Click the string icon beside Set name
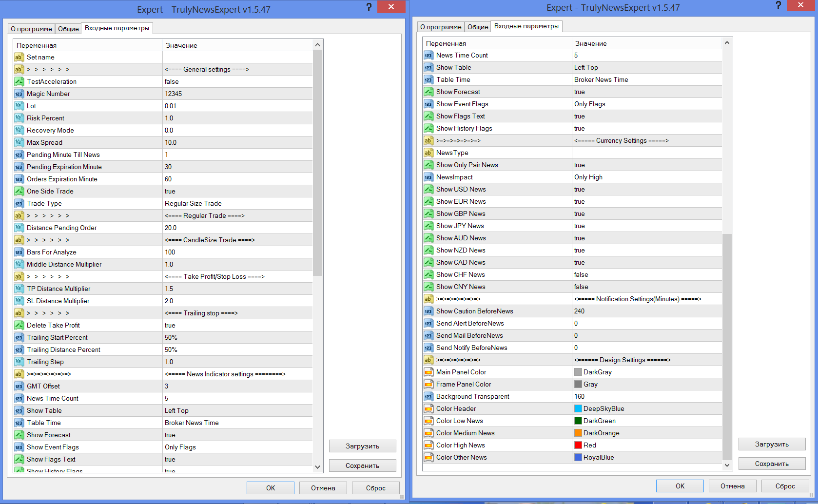 point(19,57)
